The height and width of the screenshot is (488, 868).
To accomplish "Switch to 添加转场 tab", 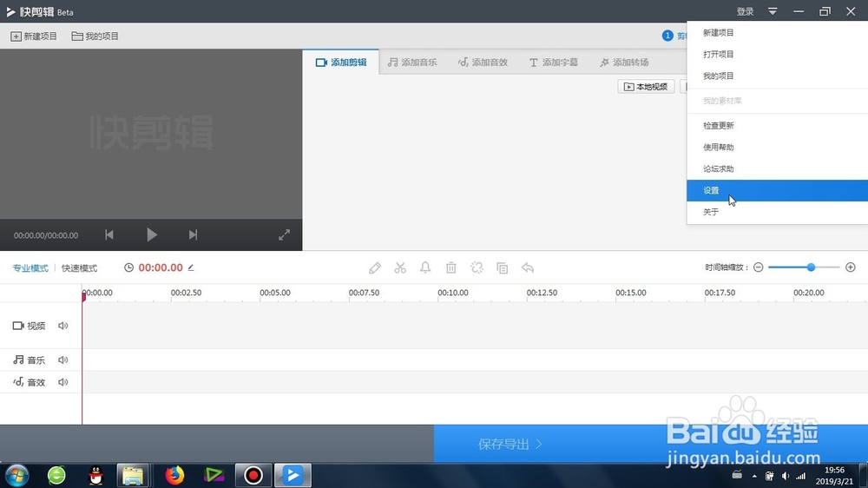I will 624,62.
